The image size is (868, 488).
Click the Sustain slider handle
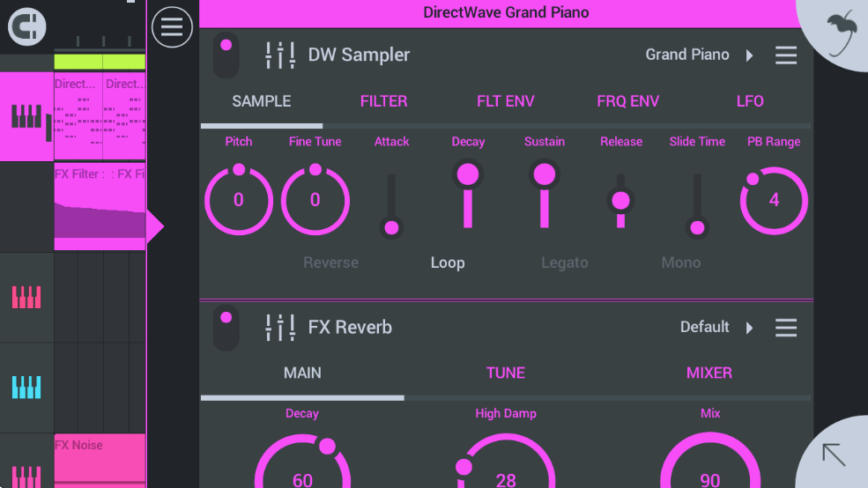pos(545,174)
